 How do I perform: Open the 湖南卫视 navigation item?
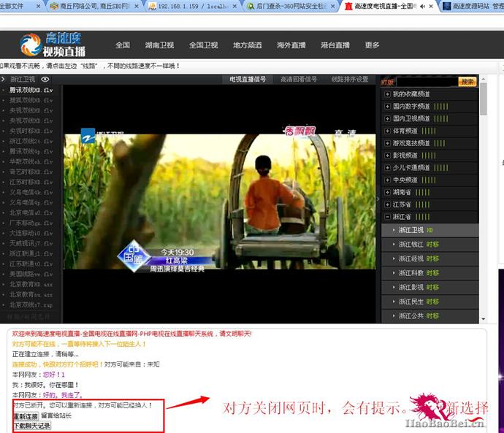(x=159, y=45)
